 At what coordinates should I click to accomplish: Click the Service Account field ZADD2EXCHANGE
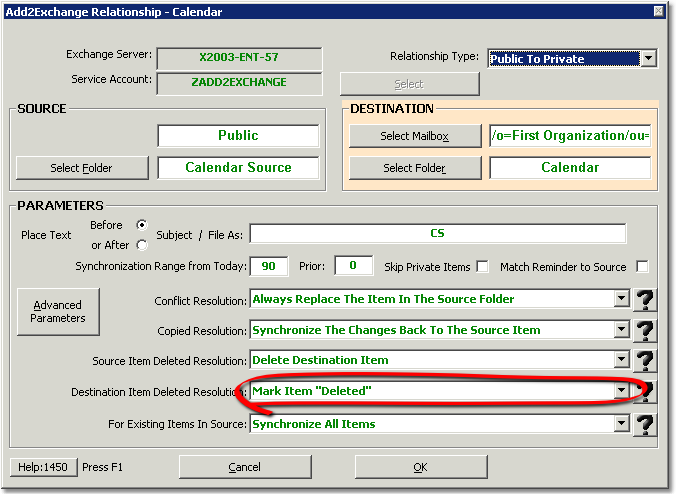point(239,82)
